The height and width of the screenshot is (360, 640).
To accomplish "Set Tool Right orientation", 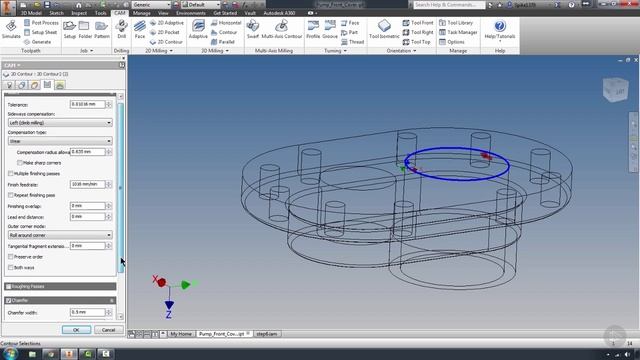I will [418, 32].
